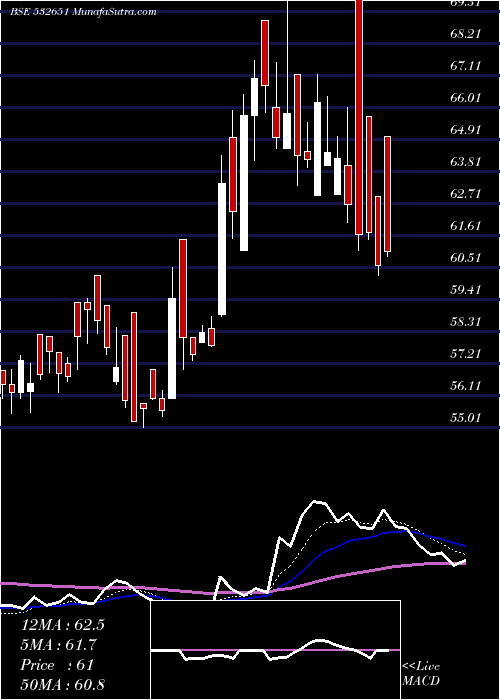
Task: Click the BSE 532651 MunafaSutra.com title text
Action: [83, 12]
